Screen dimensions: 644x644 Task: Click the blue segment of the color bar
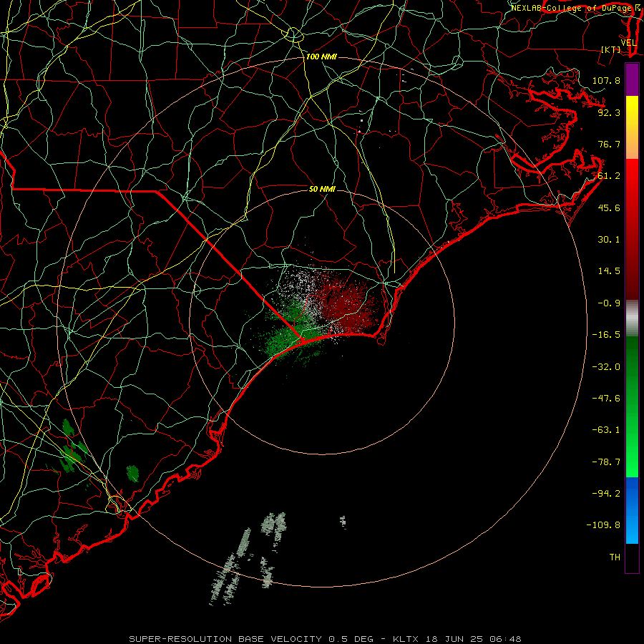point(632,510)
